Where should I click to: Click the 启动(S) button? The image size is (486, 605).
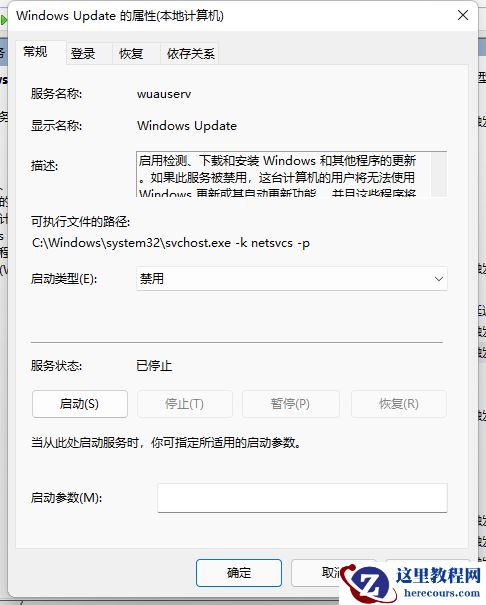coord(79,404)
